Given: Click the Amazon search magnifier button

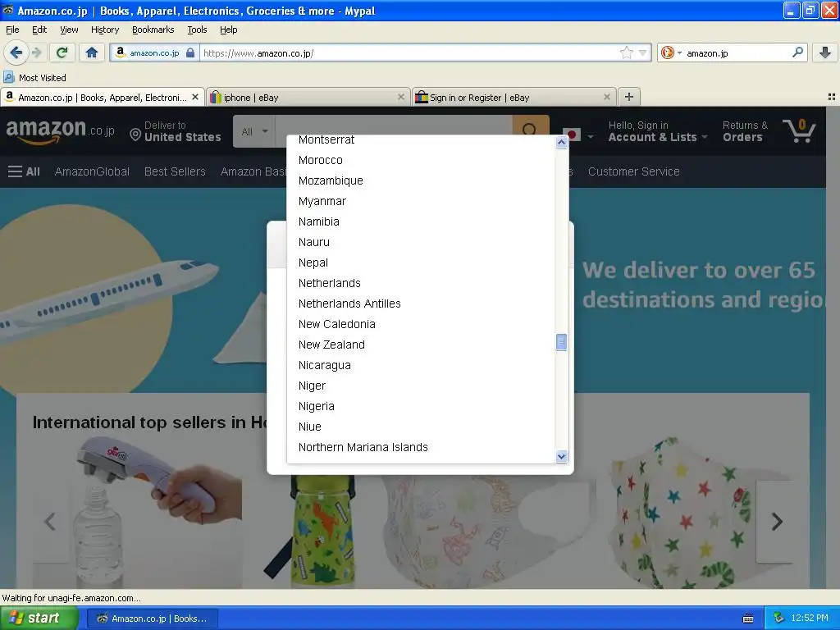Looking at the screenshot, I should click(x=531, y=130).
